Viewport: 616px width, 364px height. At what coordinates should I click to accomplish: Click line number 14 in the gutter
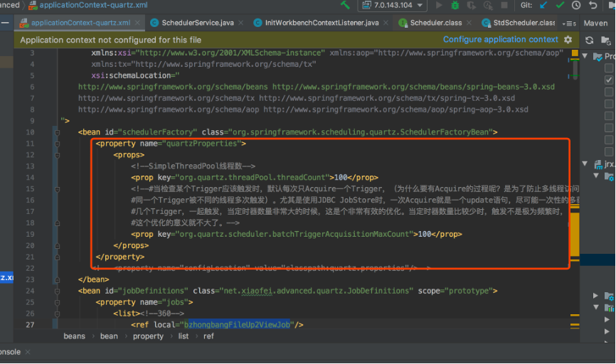(x=30, y=178)
